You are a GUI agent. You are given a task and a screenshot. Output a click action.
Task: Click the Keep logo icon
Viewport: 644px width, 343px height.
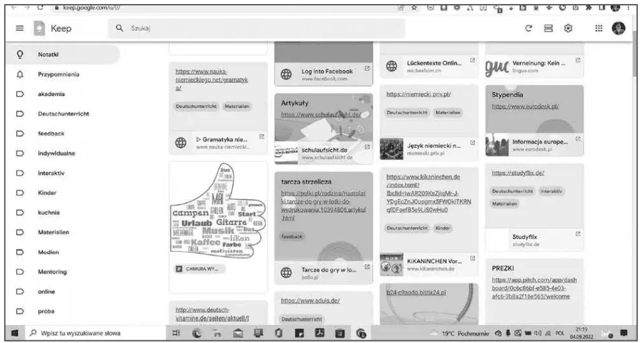[x=39, y=28]
